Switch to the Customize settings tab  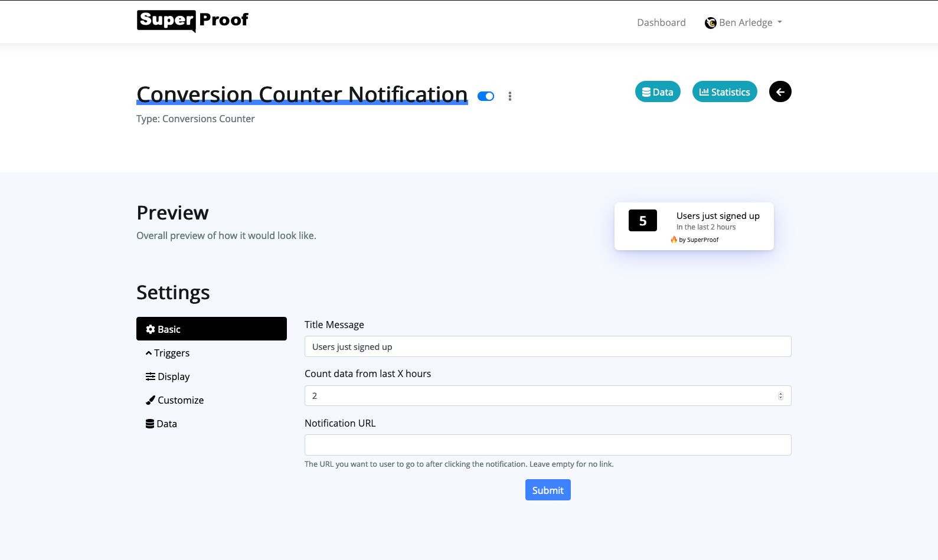click(x=180, y=399)
